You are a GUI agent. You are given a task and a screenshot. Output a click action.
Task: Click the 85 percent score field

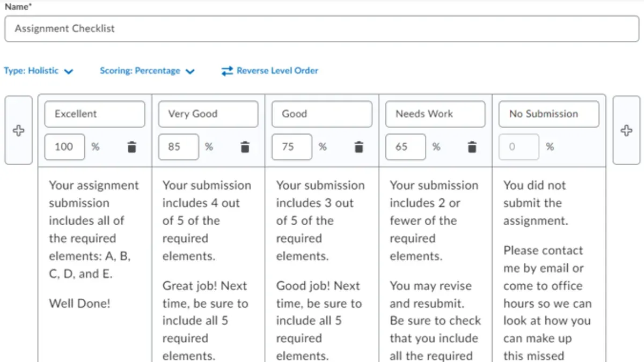[x=178, y=147]
